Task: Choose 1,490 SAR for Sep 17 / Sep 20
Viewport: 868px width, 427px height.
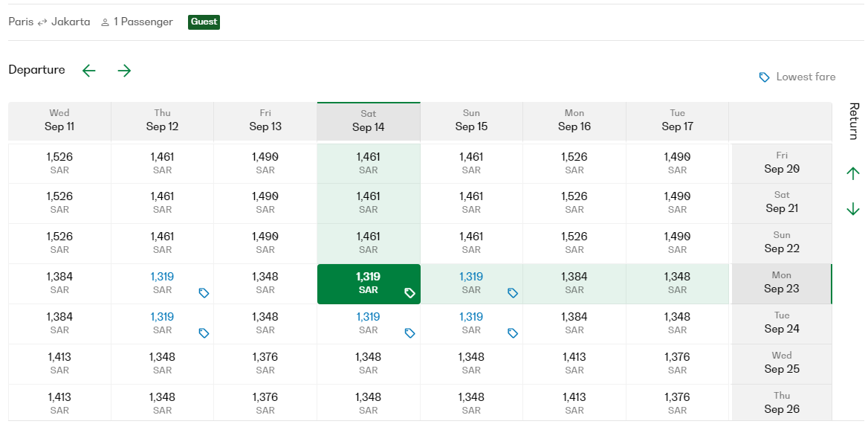Action: tap(678, 164)
